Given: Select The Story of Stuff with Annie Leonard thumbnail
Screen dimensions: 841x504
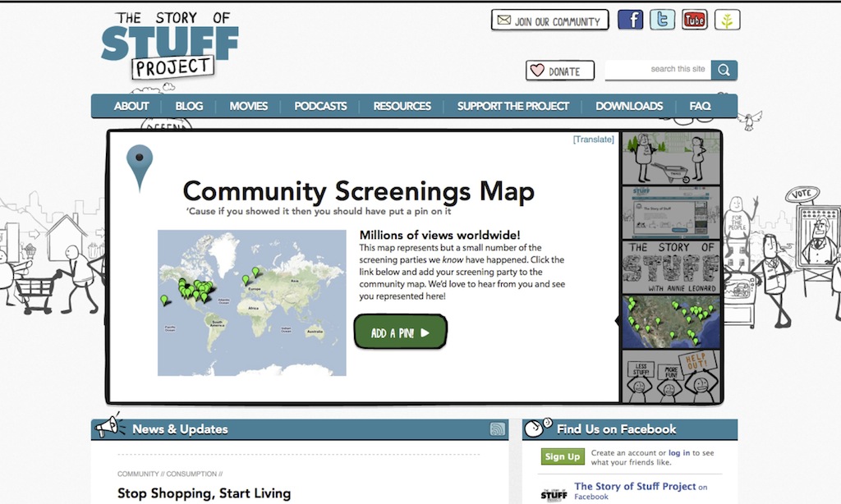Looking at the screenshot, I should pyautogui.click(x=671, y=267).
